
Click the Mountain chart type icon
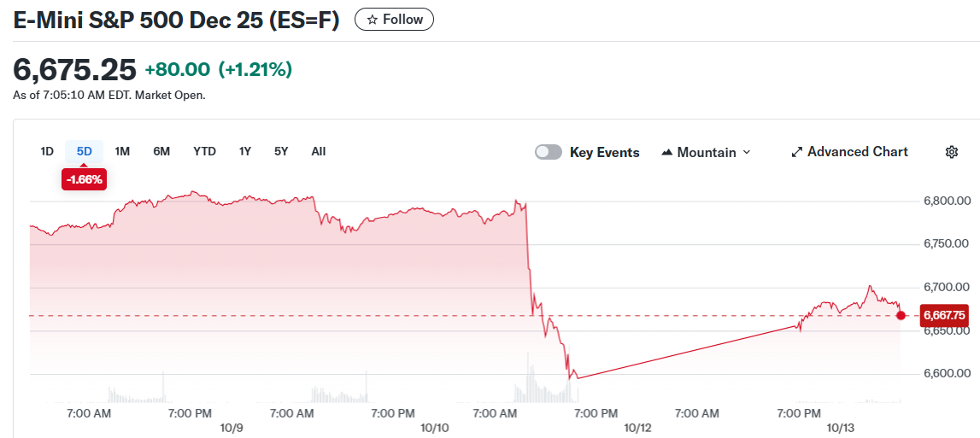pyautogui.click(x=667, y=153)
